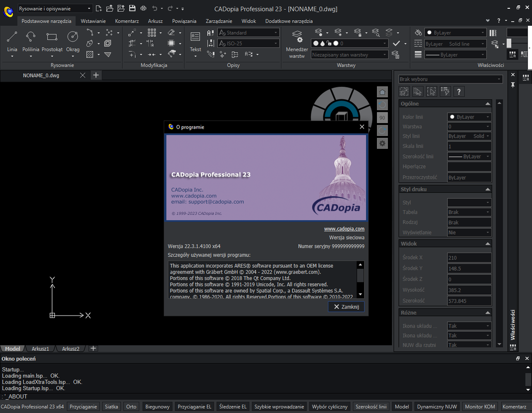Toggle Siatka grid in status bar
This screenshot has width=532, height=413.
point(111,407)
